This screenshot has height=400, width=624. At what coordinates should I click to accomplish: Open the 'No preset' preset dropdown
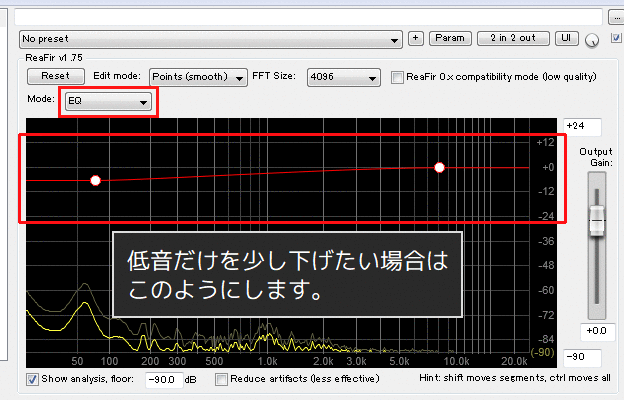coord(210,38)
